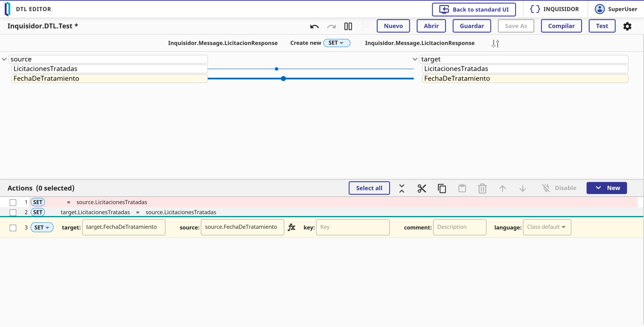644x327 pixels.
Task: Click the collapse actions panel icon
Action: coord(402,188)
